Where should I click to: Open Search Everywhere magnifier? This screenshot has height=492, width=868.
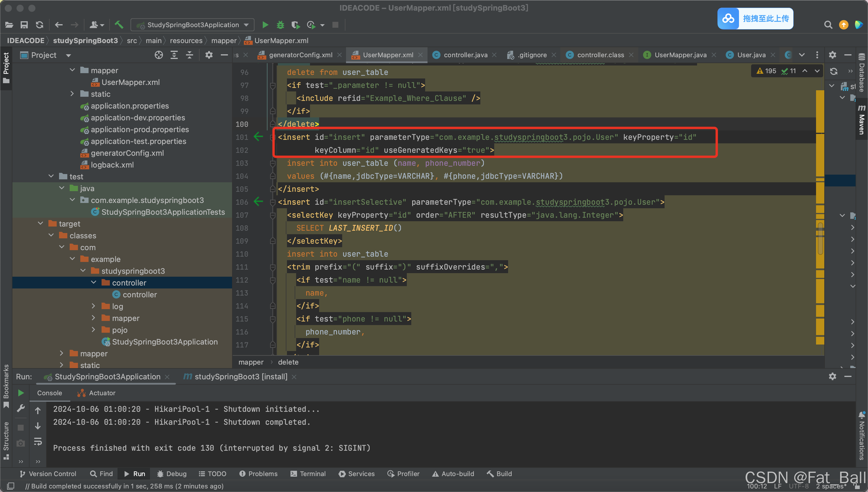point(828,25)
